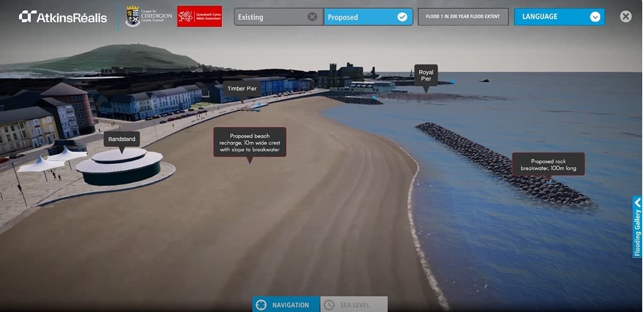Click the X icon on Existing toggle
This screenshot has height=312, width=644.
(x=312, y=17)
